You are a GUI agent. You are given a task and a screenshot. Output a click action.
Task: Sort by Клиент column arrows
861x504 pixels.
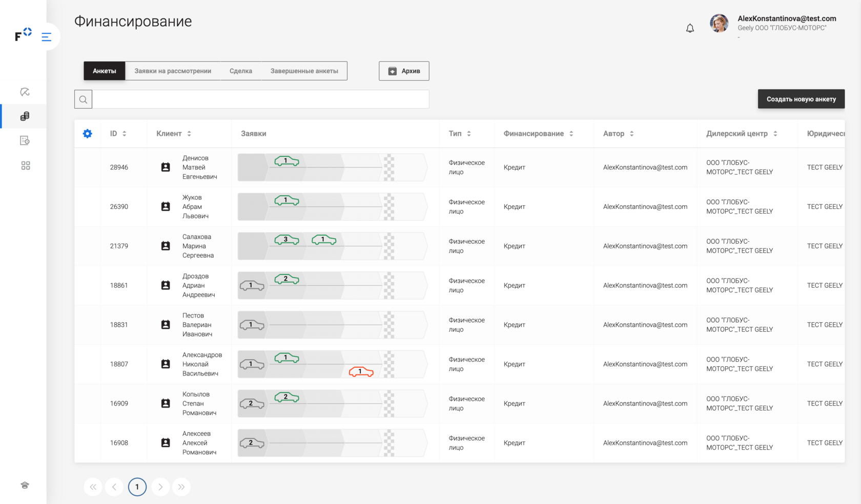[x=189, y=134]
